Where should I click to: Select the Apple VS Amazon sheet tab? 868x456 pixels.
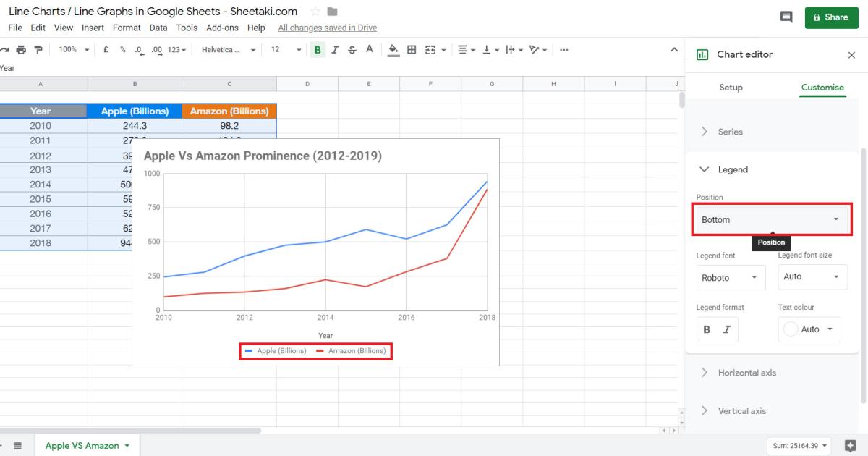(x=82, y=446)
